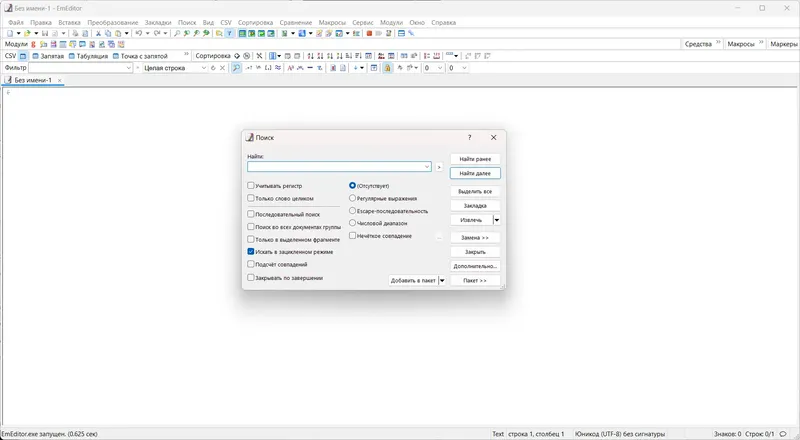Toggle the Filter funnel icon in main toolbar

(x=229, y=33)
